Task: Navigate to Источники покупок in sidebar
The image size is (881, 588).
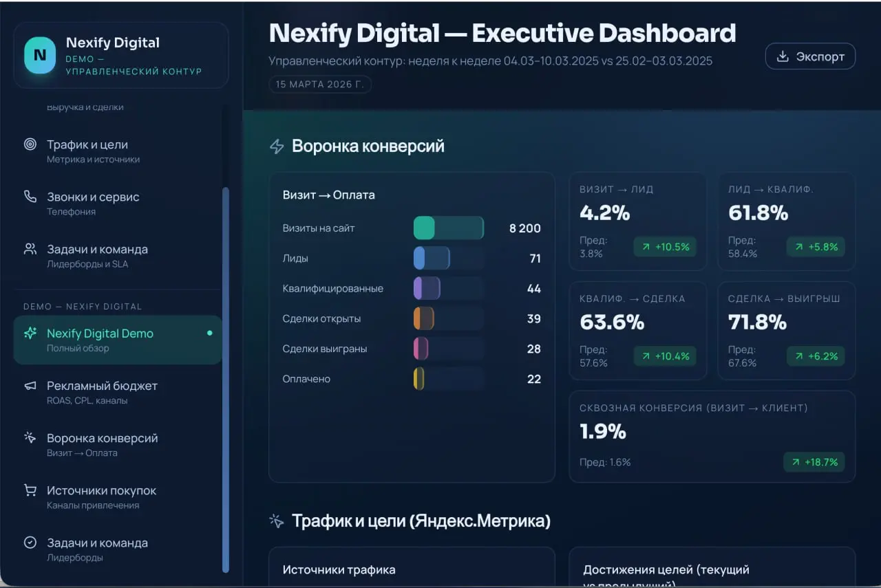Action: (x=118, y=497)
